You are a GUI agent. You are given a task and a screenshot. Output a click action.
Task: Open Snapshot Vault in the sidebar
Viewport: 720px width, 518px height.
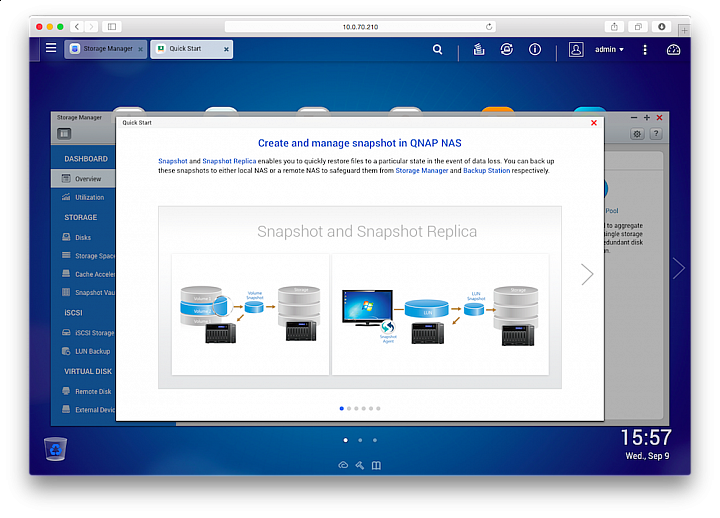click(x=83, y=293)
